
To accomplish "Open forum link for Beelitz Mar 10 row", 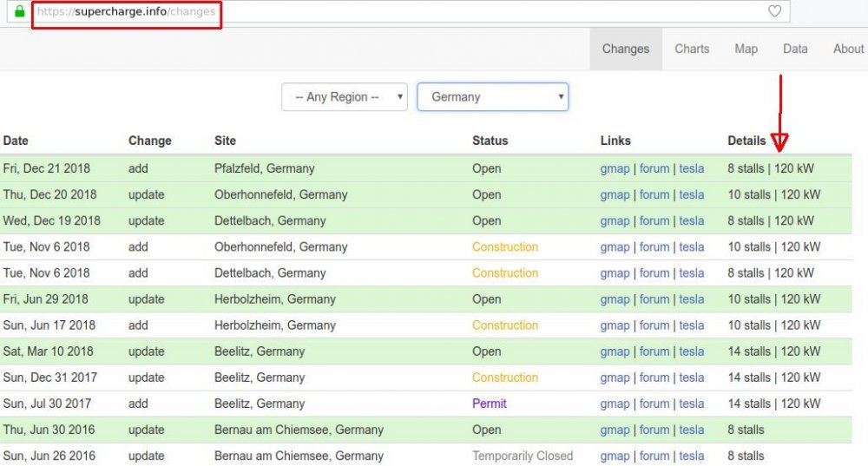I will click(x=654, y=351).
